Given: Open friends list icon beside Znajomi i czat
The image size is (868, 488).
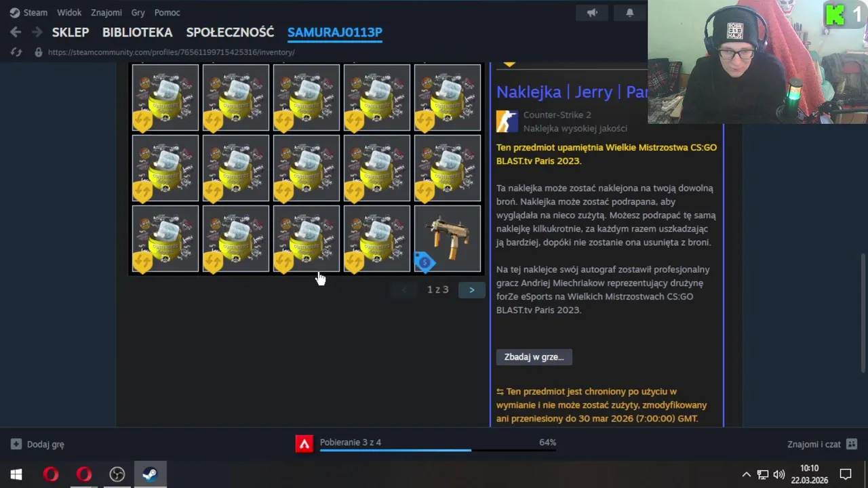Looking at the screenshot, I should [x=852, y=444].
